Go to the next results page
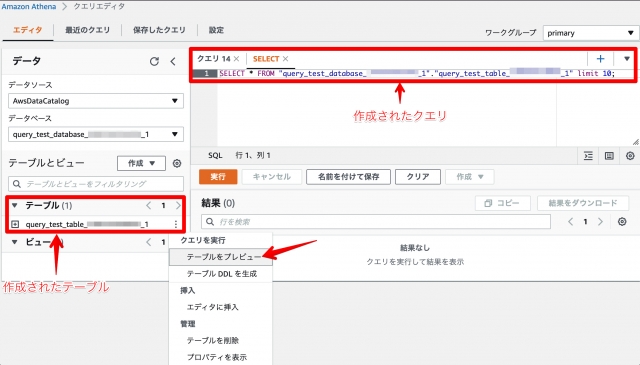The height and width of the screenshot is (365, 640). [x=600, y=222]
